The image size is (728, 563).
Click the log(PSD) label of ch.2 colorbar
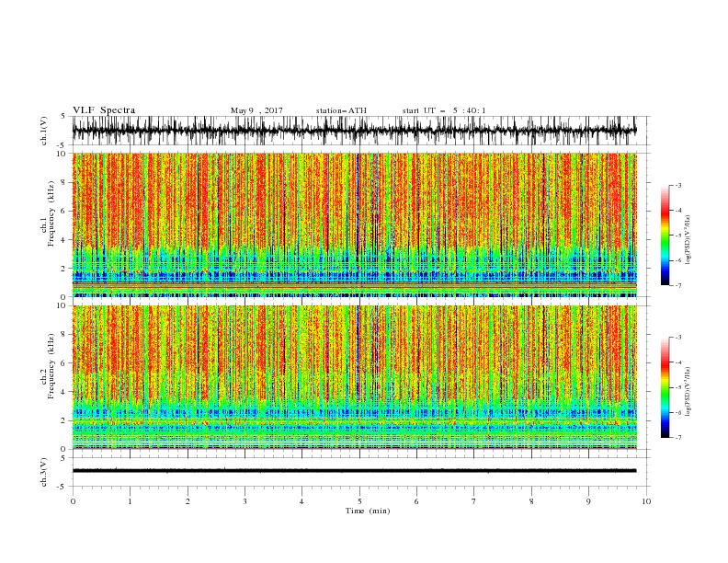[688, 391]
